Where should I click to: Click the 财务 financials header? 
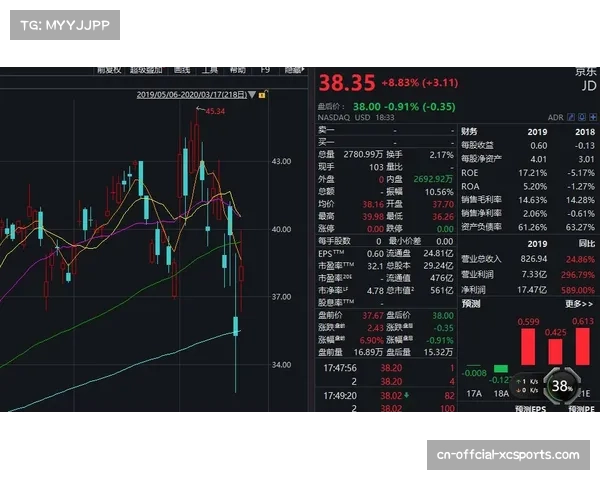pyautogui.click(x=470, y=131)
